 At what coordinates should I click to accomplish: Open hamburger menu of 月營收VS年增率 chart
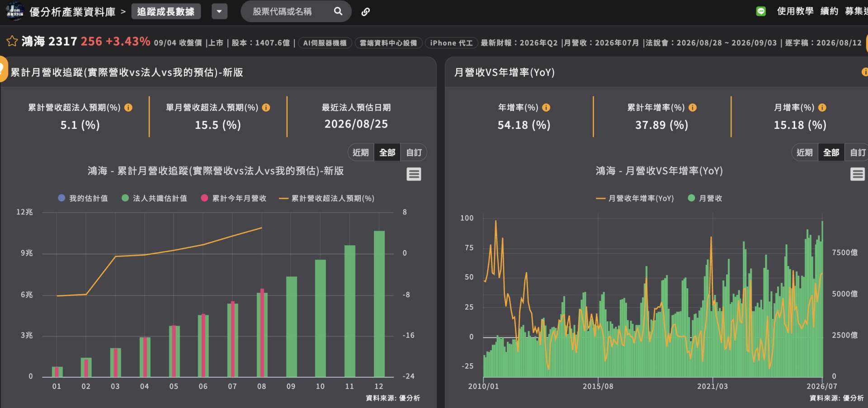tap(858, 174)
